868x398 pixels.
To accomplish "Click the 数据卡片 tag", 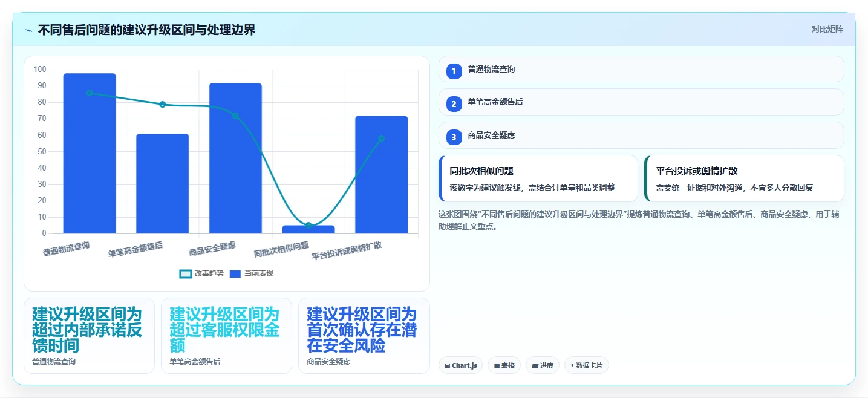I will pos(587,365).
